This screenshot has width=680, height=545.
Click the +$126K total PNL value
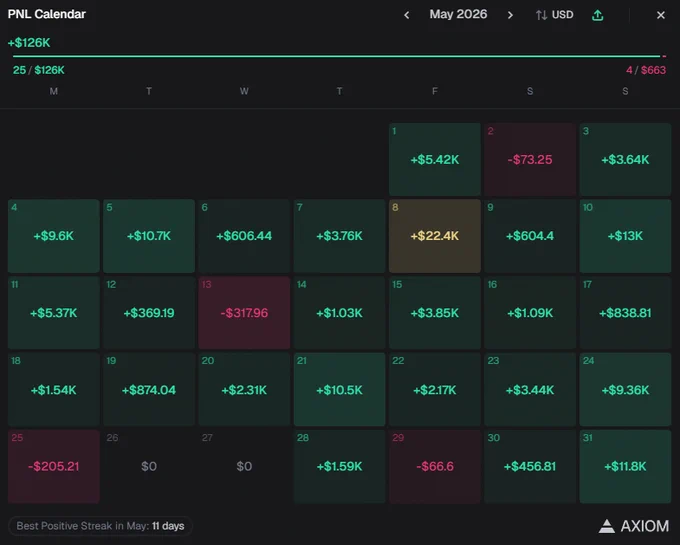pyautogui.click(x=29, y=42)
